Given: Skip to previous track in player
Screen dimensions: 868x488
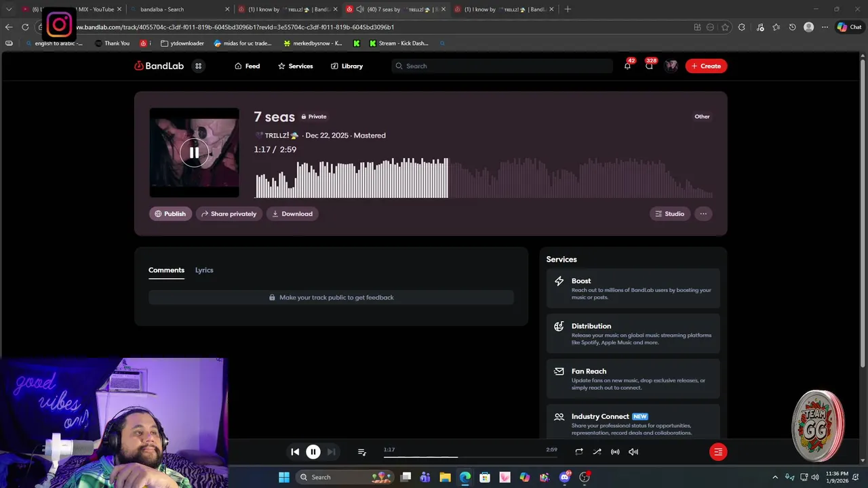Looking at the screenshot, I should (x=295, y=452).
